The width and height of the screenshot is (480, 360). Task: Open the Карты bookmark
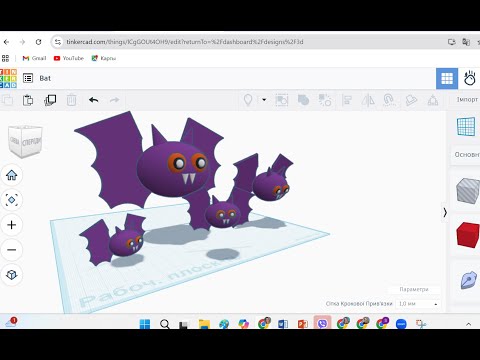tap(104, 58)
